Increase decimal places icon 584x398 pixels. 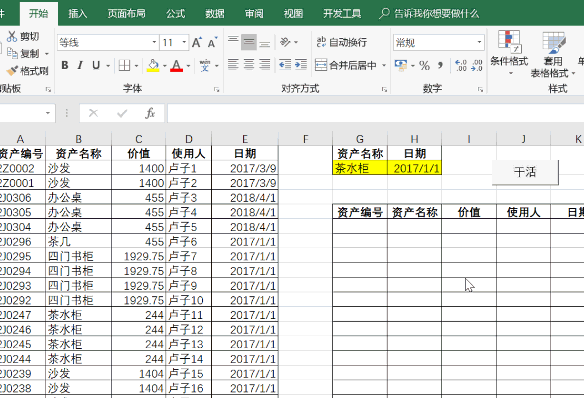point(461,66)
